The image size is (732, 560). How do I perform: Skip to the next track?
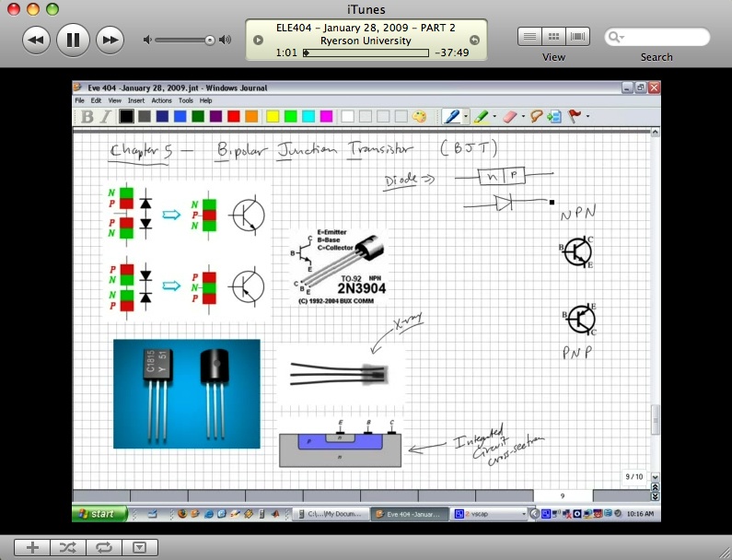click(x=110, y=39)
